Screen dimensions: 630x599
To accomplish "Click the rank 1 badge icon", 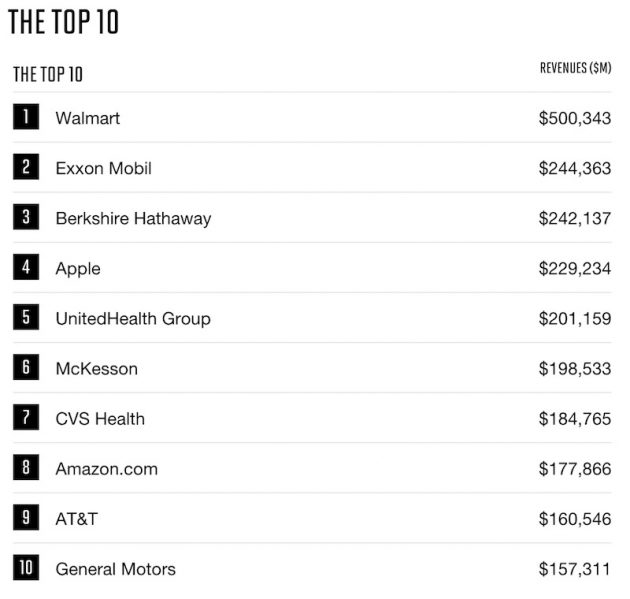I will click(x=26, y=117).
